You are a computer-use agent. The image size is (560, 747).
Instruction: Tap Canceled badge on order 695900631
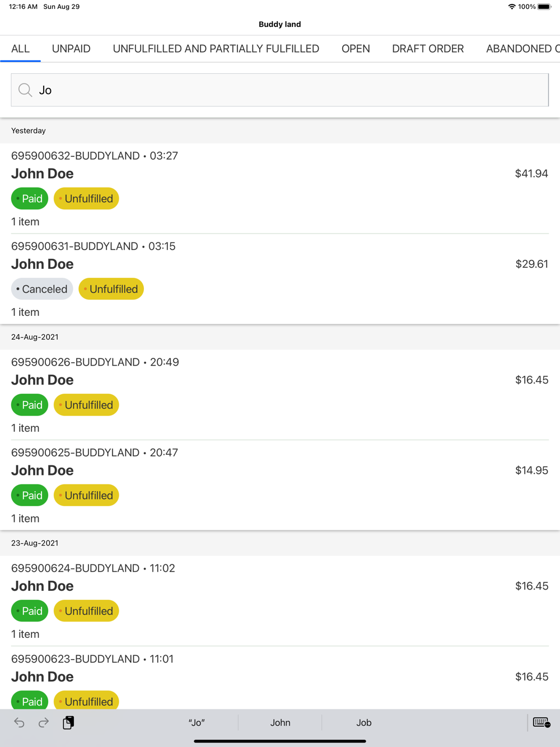tap(42, 289)
